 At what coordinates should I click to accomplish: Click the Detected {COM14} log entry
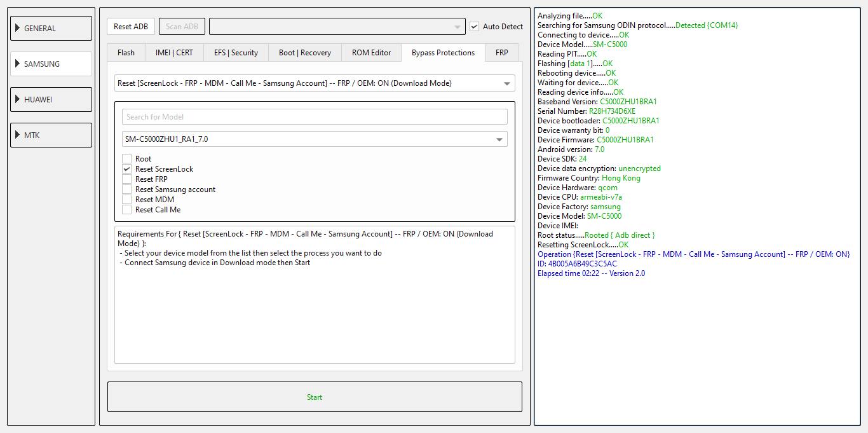click(x=707, y=25)
